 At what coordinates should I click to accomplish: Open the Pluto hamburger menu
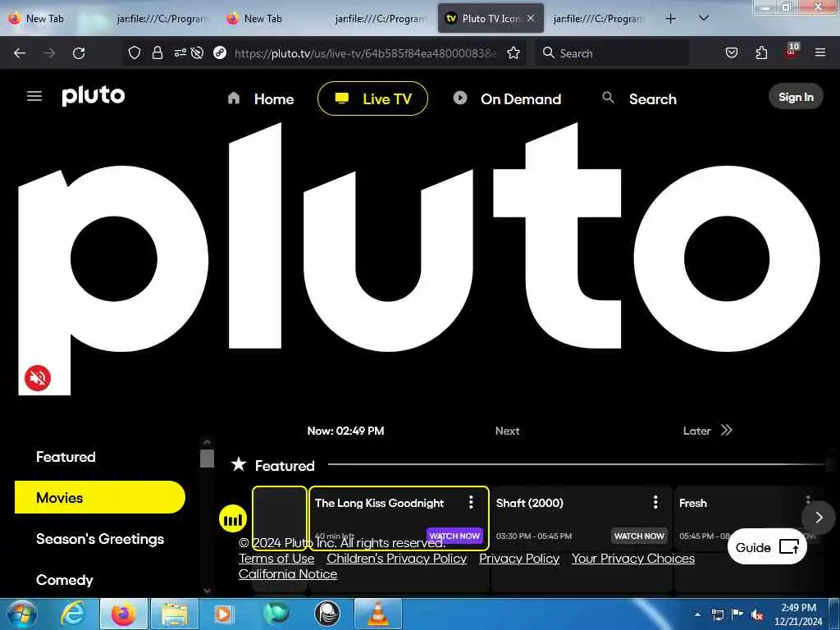[x=34, y=96]
